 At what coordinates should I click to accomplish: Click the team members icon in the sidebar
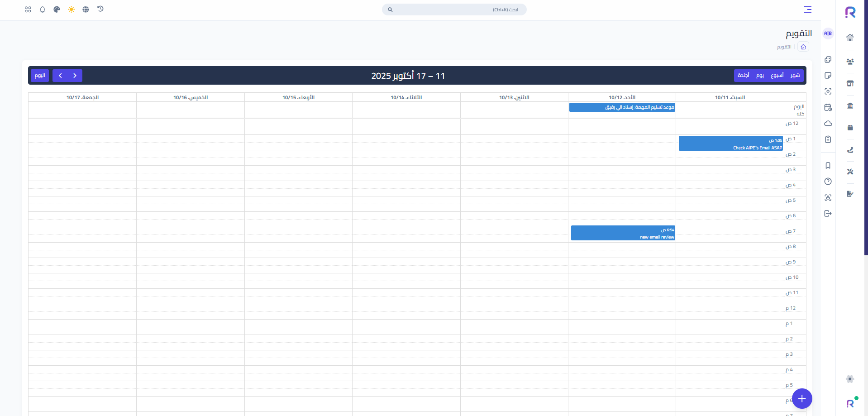pos(850,61)
